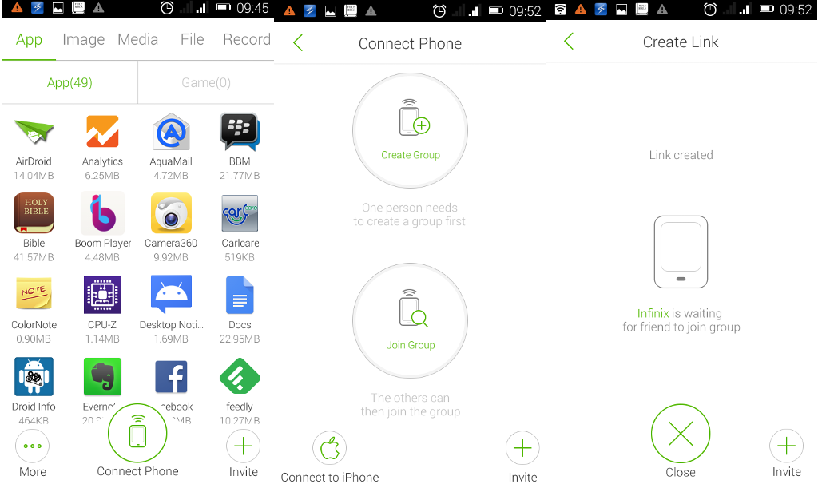This screenshot has width=818, height=504.
Task: Click the ColorNote 0.90MB size text
Action: pos(34,339)
